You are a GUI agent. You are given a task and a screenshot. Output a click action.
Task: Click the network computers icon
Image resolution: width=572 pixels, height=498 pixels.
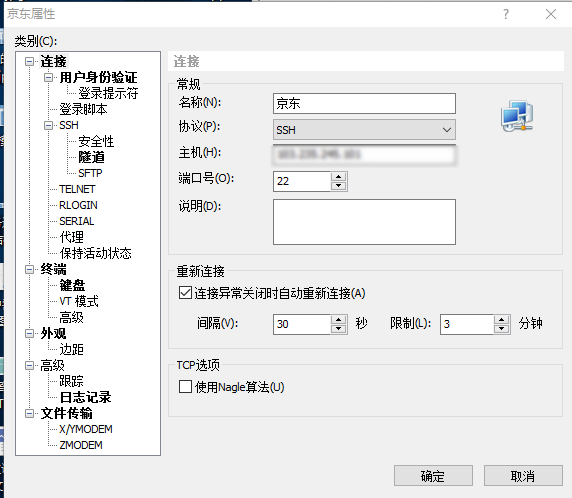click(517, 116)
